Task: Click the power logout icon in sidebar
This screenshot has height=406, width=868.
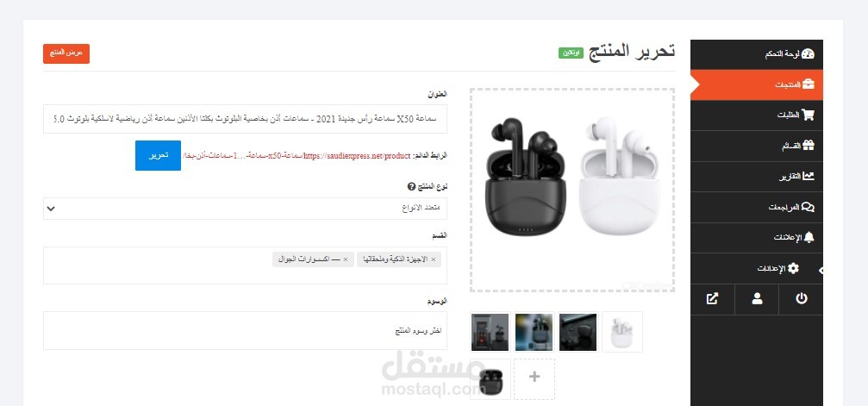Action: [801, 299]
